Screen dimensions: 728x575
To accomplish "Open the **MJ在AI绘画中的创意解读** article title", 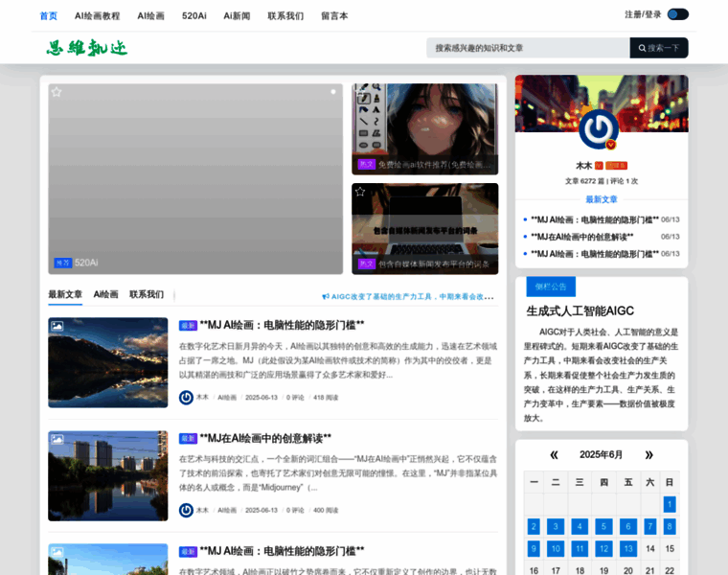I will pos(265,439).
